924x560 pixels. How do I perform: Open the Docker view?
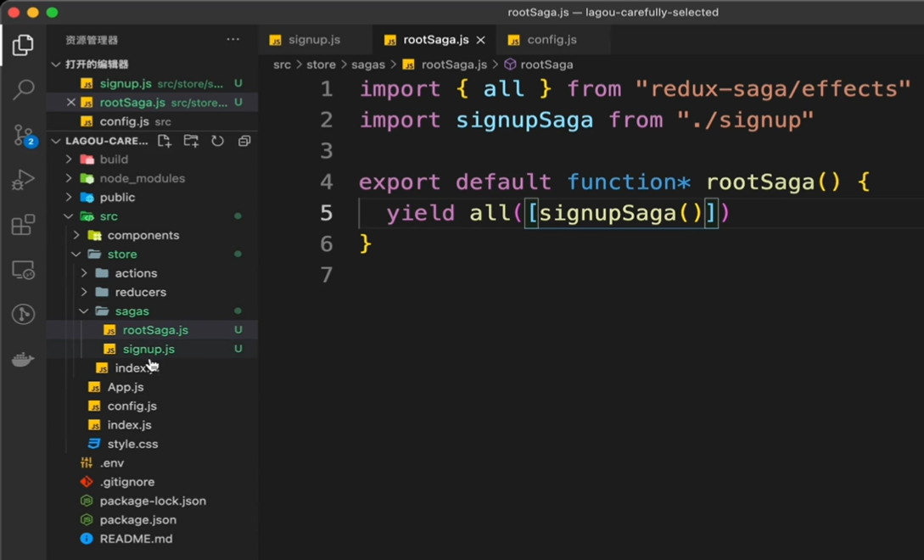pos(23,359)
